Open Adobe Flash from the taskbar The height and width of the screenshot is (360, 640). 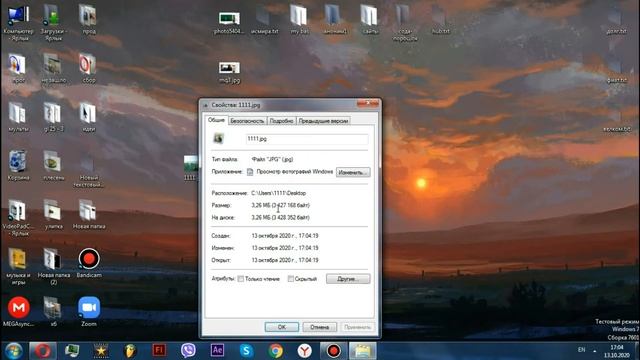tap(159, 351)
